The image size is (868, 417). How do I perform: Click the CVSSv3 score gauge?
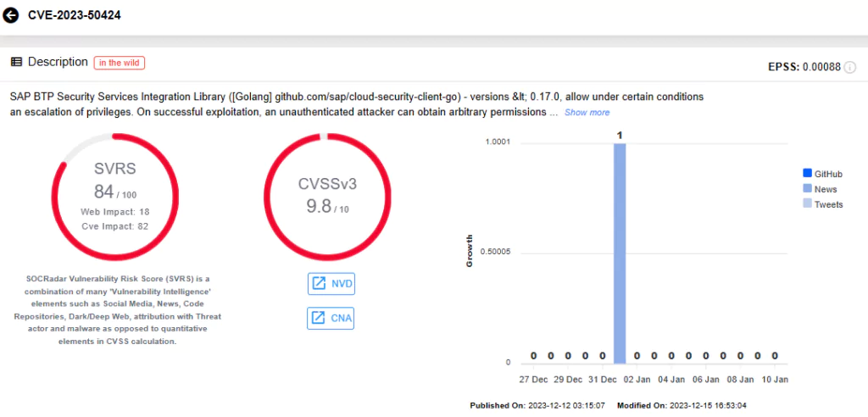pyautogui.click(x=327, y=197)
